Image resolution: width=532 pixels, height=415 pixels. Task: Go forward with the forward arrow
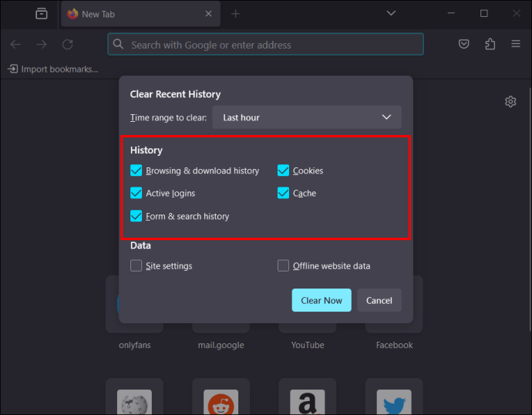42,45
